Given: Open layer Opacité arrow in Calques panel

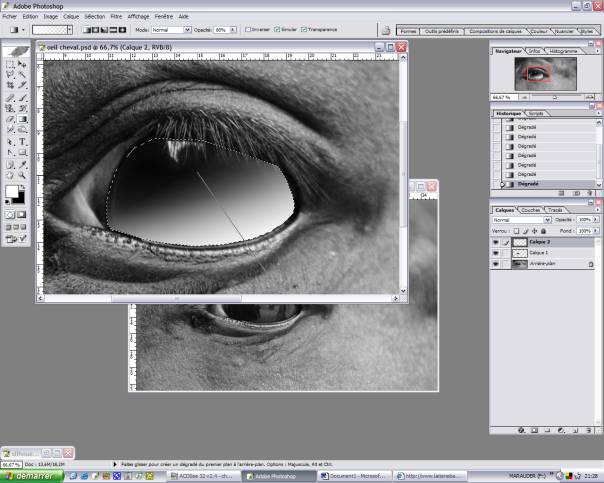Looking at the screenshot, I should (x=596, y=220).
